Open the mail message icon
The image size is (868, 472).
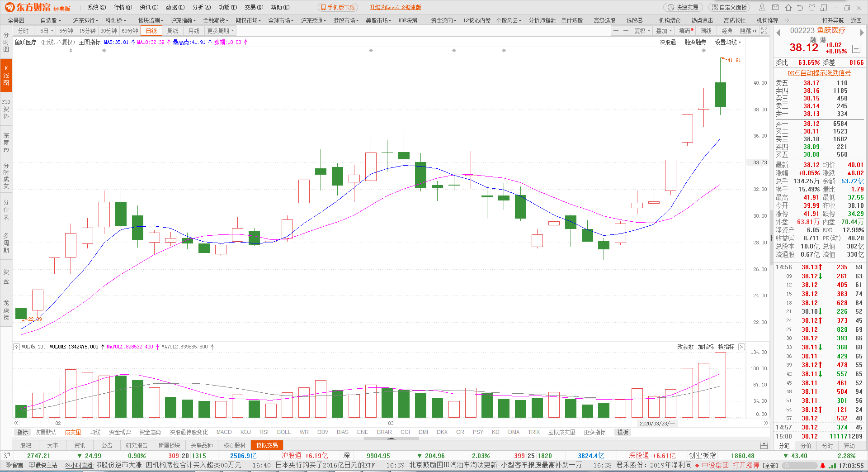coord(775,7)
